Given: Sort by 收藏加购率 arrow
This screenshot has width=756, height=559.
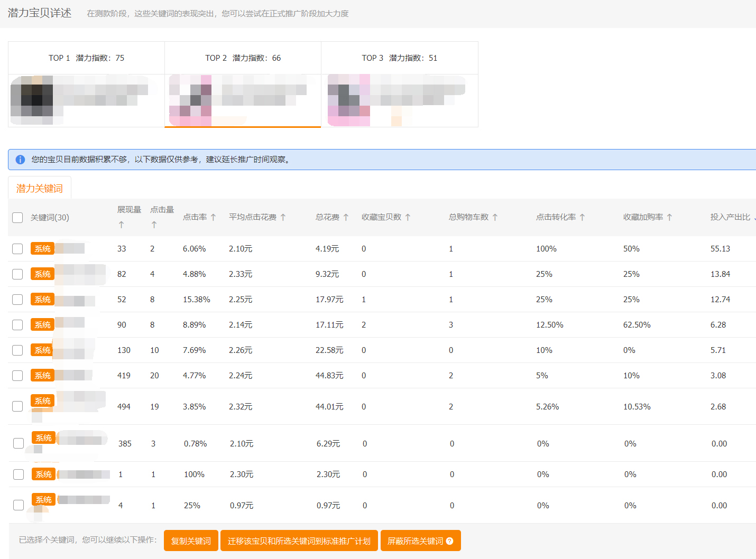Looking at the screenshot, I should click(x=669, y=217).
